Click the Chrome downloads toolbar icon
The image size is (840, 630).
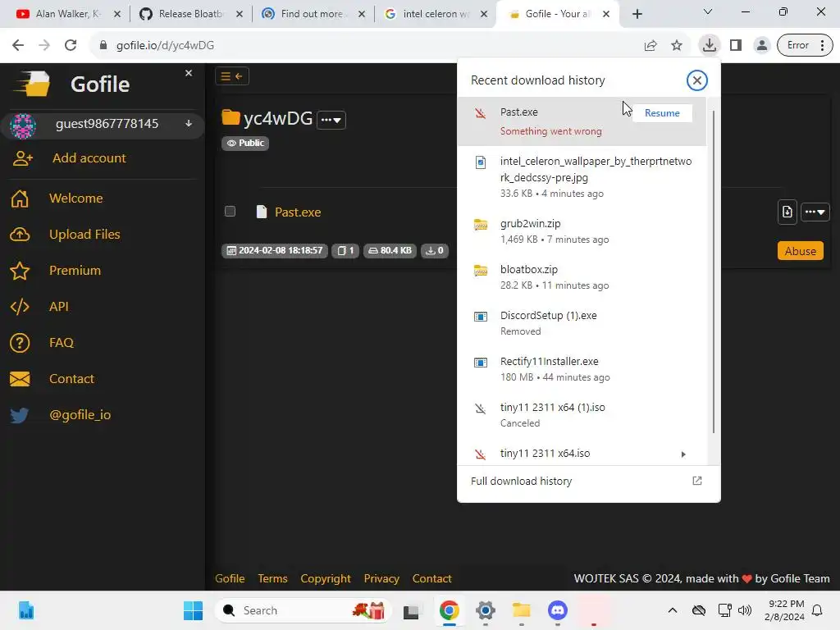tap(710, 45)
